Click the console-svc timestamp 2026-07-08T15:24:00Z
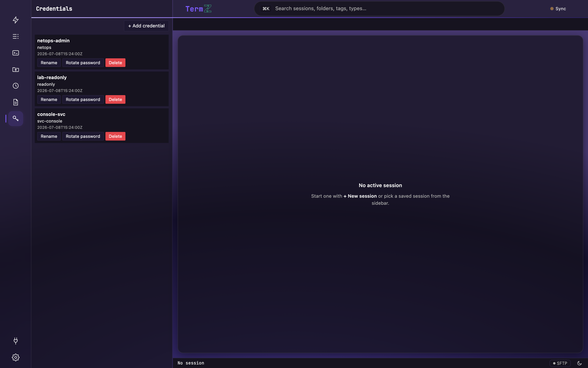Screen dimensions: 588x368 click(60, 127)
